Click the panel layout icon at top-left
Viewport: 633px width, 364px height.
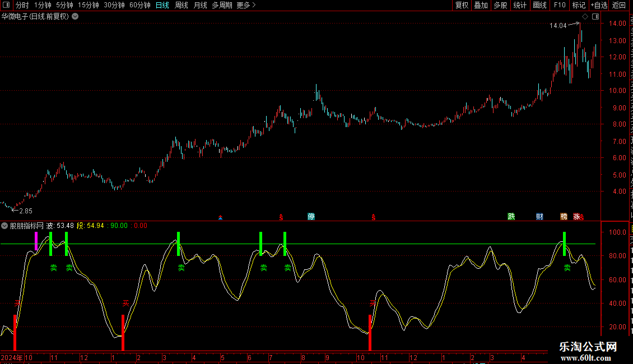(x=6, y=5)
